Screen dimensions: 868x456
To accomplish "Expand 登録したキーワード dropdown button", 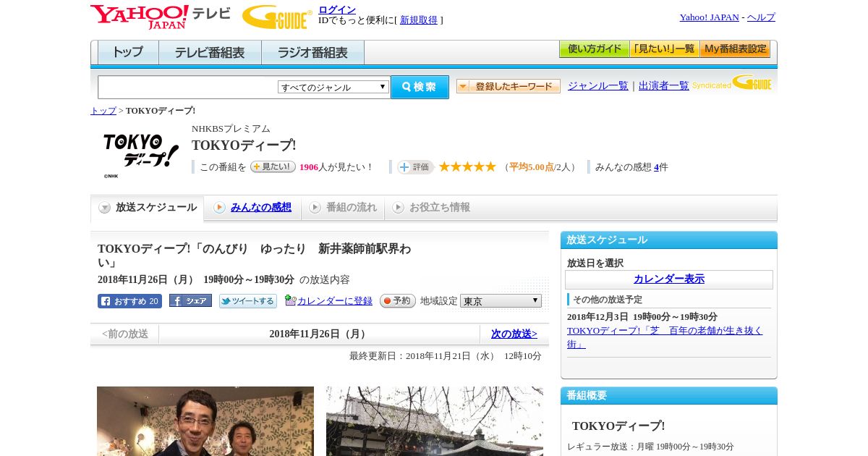I will 509,86.
